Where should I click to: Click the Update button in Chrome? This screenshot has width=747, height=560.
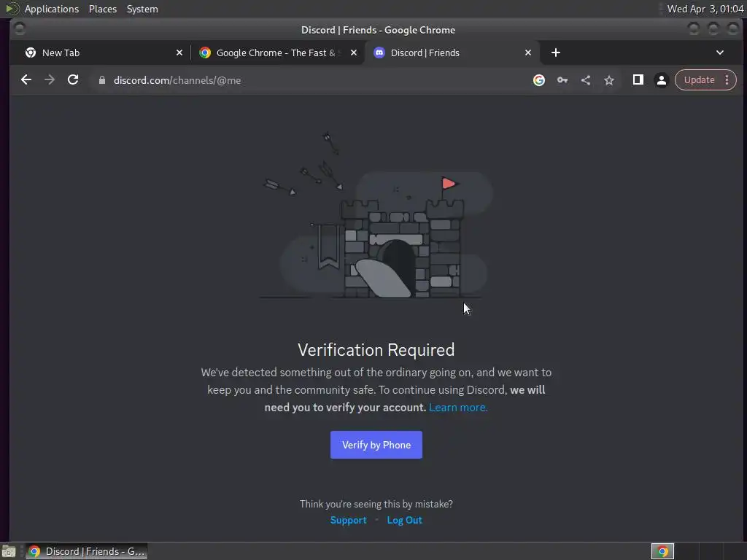(x=700, y=80)
